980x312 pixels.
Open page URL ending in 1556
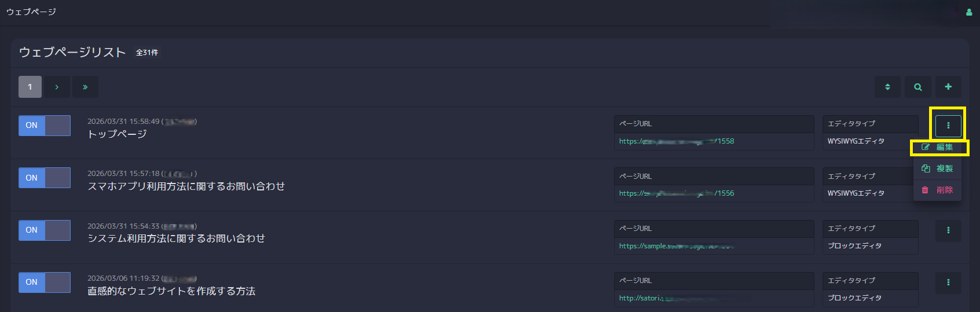[x=677, y=193]
